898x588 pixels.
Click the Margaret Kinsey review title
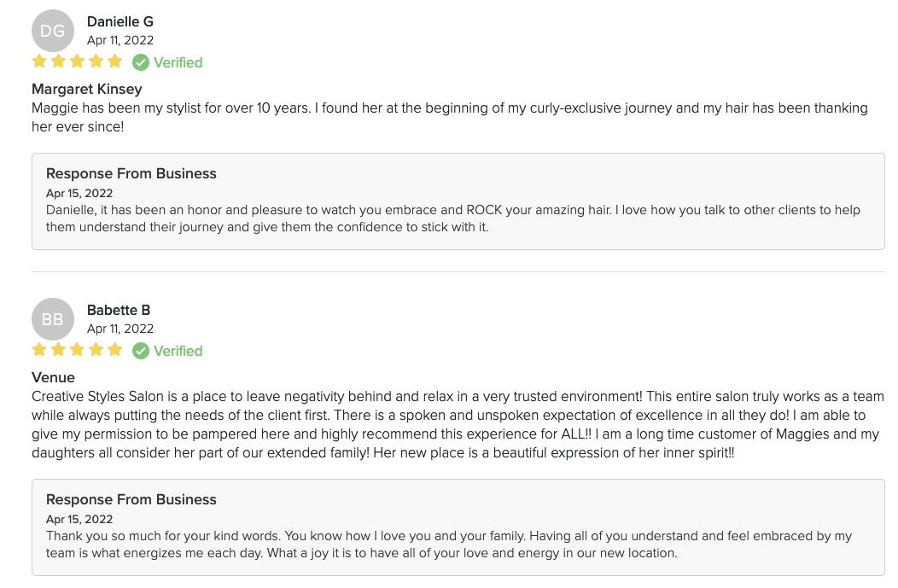pyautogui.click(x=87, y=89)
